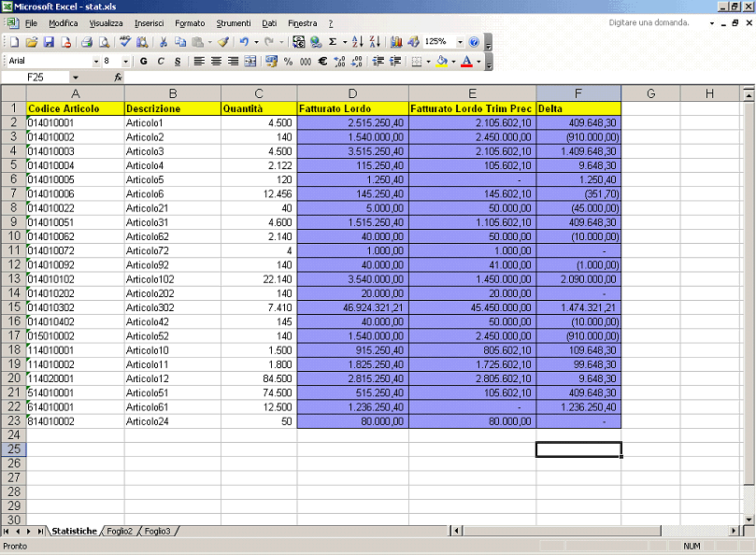Select column G header

pos(651,93)
